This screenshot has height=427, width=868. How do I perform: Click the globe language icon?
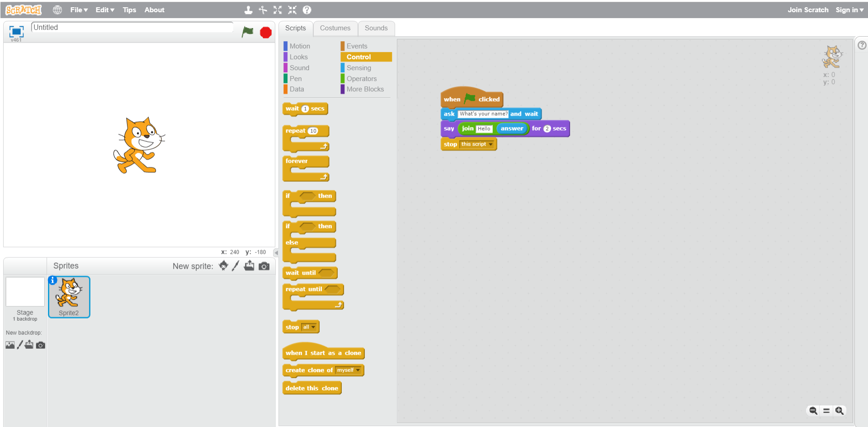pyautogui.click(x=57, y=10)
